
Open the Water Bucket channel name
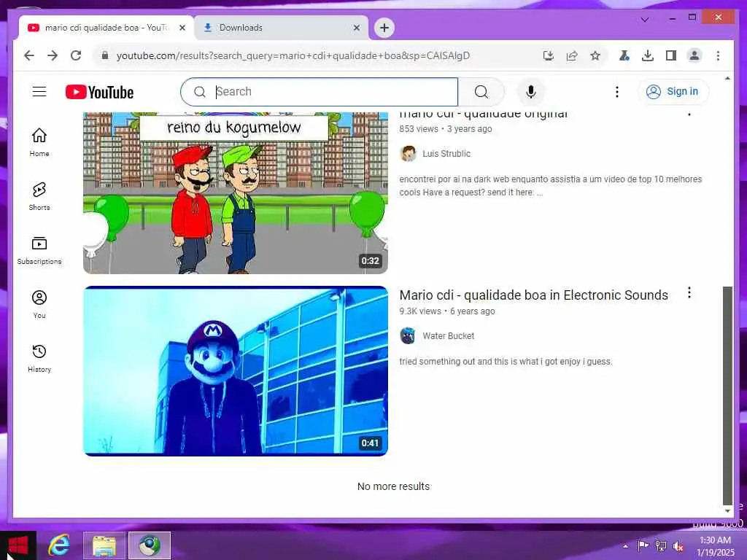(x=448, y=336)
